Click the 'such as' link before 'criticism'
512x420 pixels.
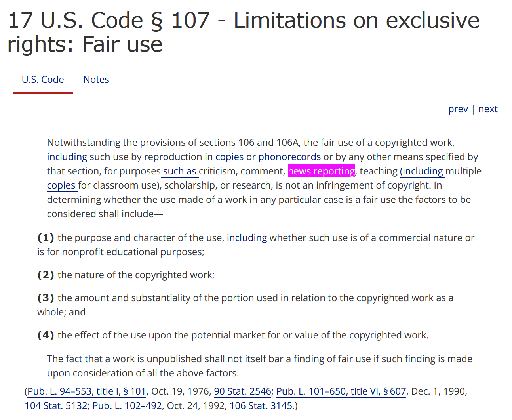[180, 171]
